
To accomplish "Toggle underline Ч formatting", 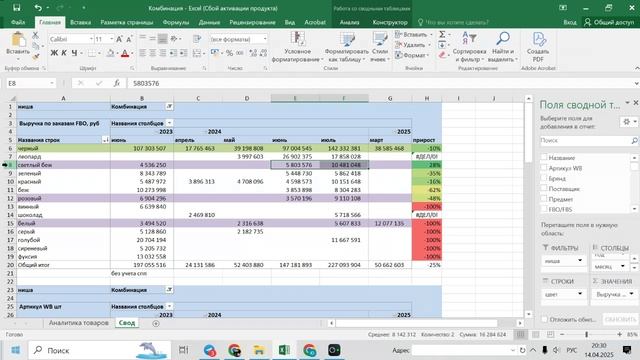I will tap(74, 53).
